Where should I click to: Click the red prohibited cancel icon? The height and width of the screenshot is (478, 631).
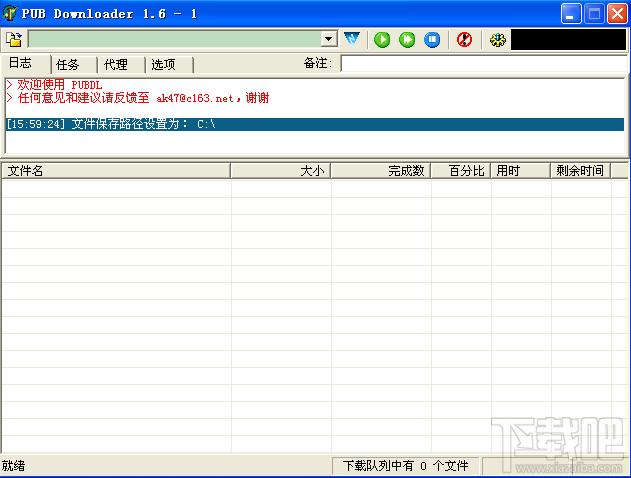[x=464, y=40]
